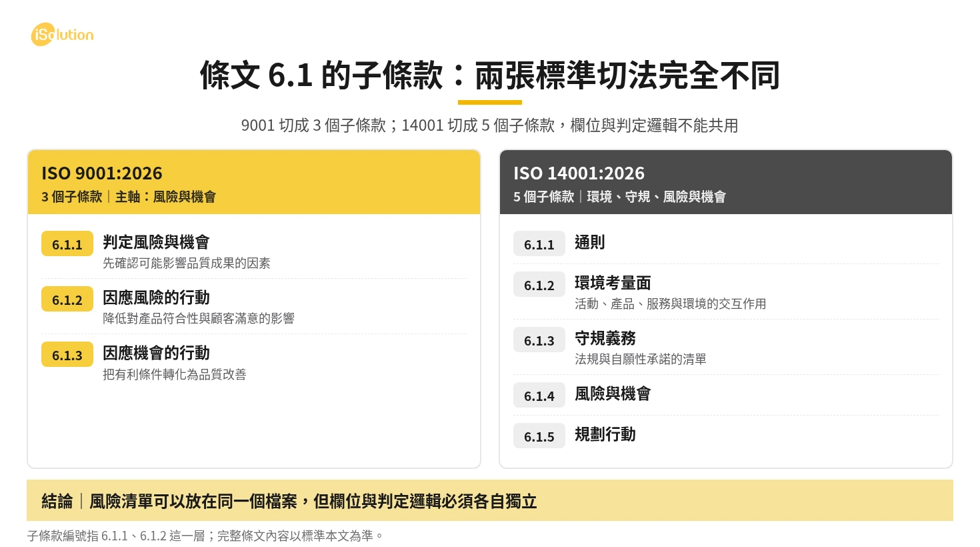This screenshot has width=980, height=547.
Task: Select the "ISO 14001:2026" card heading
Action: pos(579,173)
